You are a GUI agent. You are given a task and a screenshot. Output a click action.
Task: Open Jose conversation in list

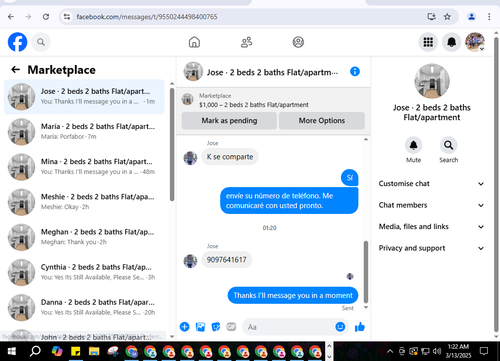click(84, 97)
